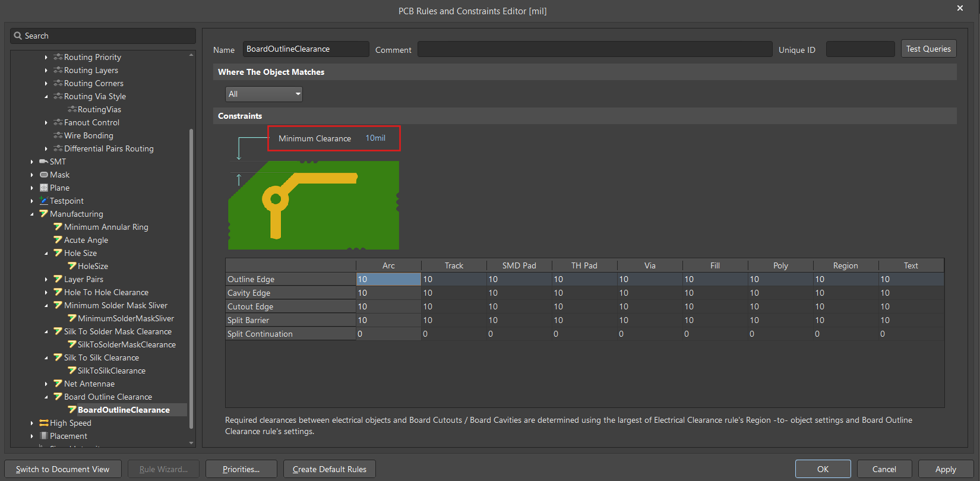
Task: Collapse the Board Outline Clearance node
Action: (46, 397)
